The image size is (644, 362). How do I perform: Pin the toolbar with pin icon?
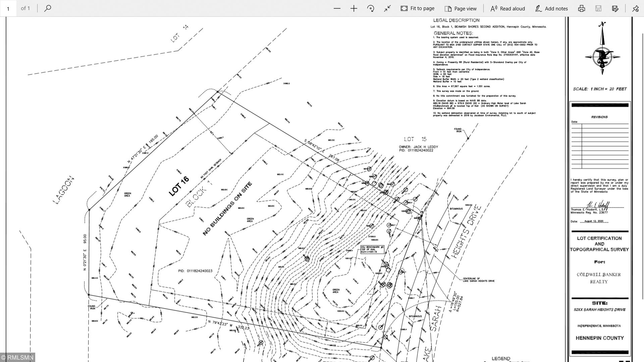(635, 8)
